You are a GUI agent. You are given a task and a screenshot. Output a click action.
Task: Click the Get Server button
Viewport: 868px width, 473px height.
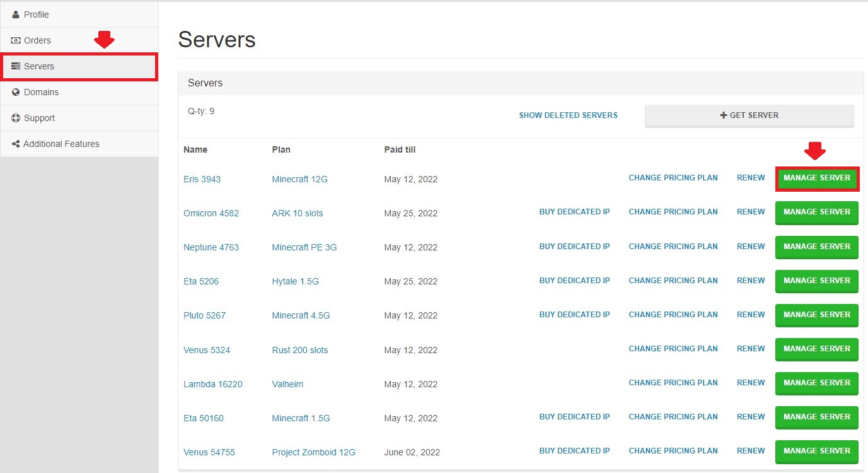coord(749,115)
